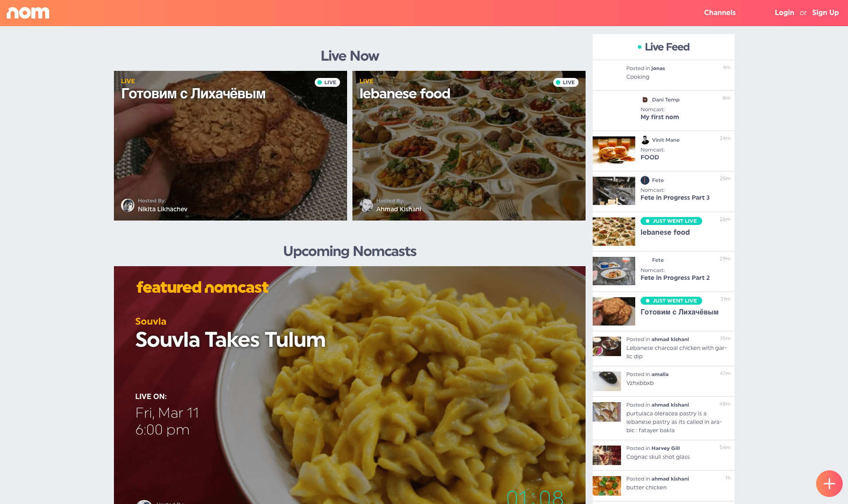Click the jonas channel link in feed
The width and height of the screenshot is (848, 504).
[x=658, y=68]
